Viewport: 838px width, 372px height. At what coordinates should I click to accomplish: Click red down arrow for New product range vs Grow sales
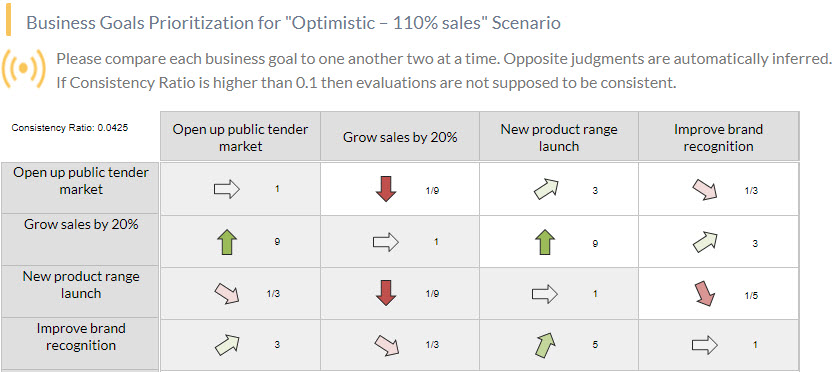tap(386, 293)
